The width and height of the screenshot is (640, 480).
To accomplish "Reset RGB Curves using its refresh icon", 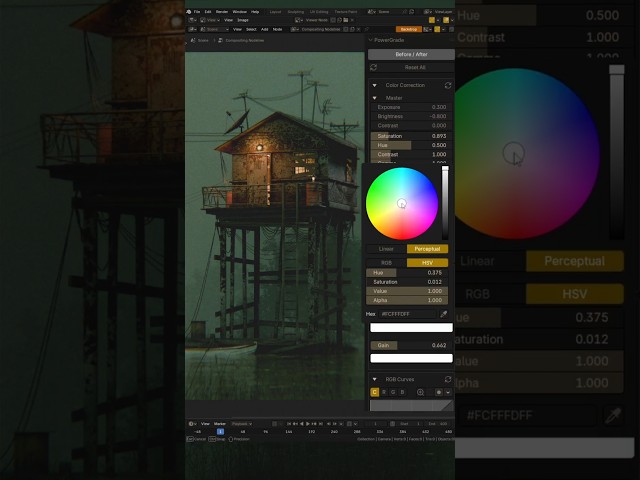I will (448, 379).
